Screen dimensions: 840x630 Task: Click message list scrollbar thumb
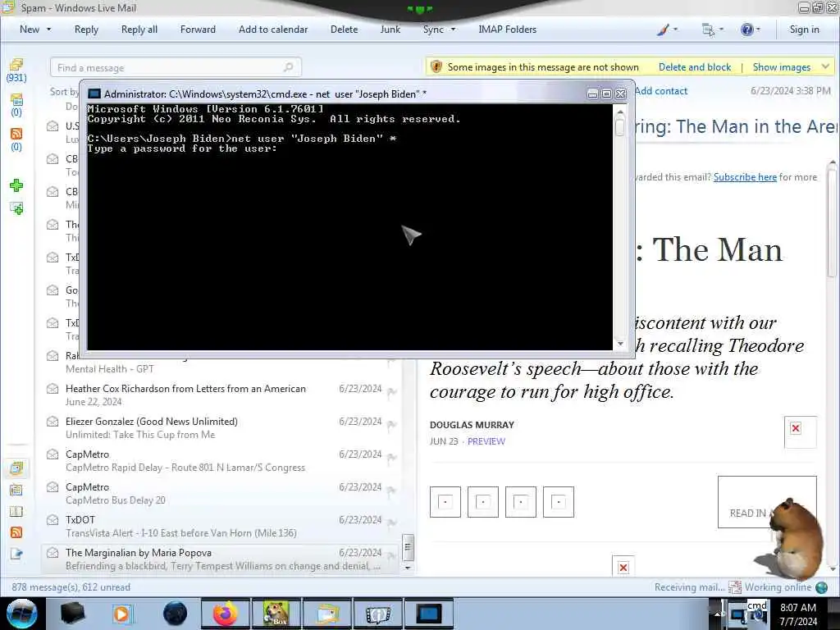tap(408, 547)
